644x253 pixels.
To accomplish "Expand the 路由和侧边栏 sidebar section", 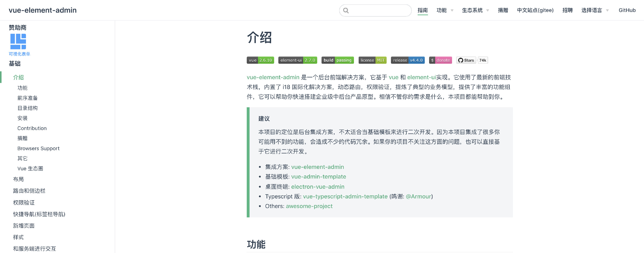I will click(29, 191).
